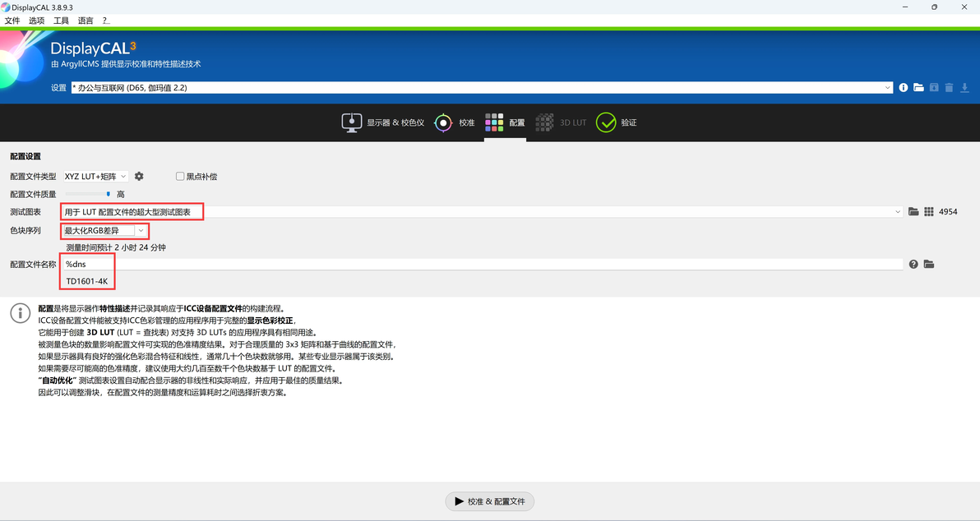
Task: Click the profile name help icon
Action: point(913,265)
